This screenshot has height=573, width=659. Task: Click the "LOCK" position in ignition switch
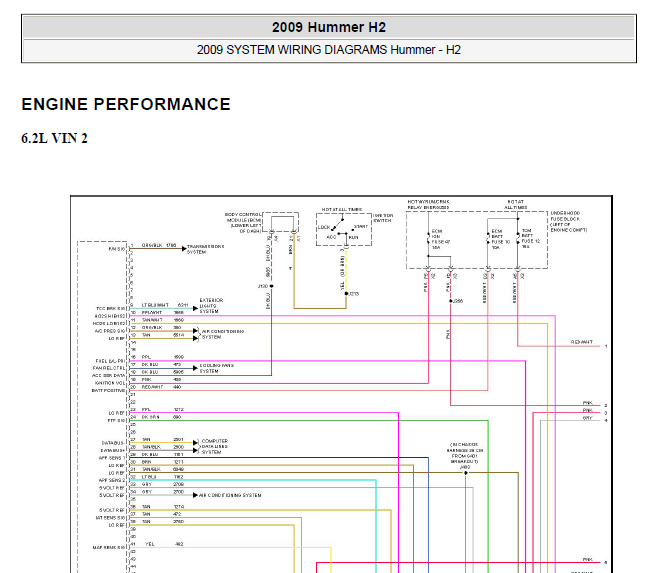click(x=324, y=227)
